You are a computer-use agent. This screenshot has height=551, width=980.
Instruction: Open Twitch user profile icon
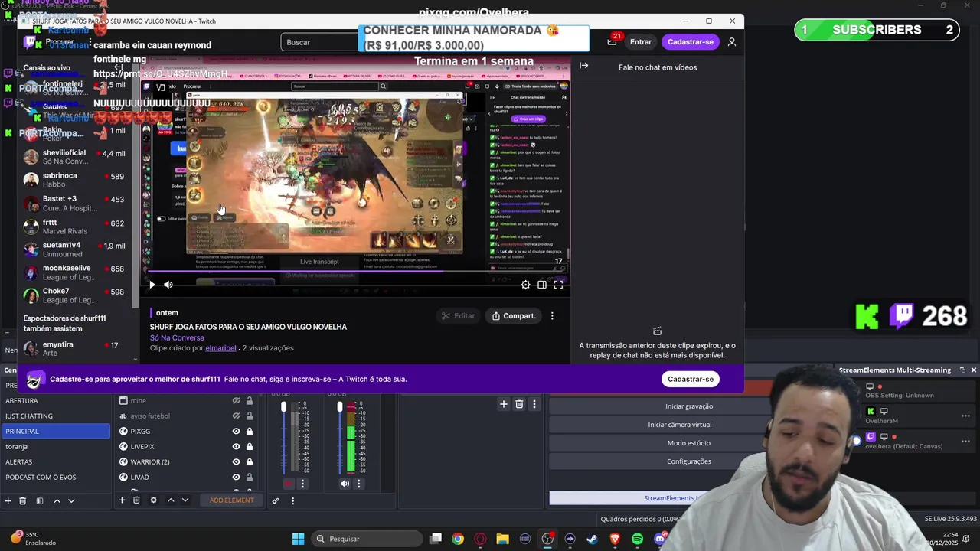tap(732, 42)
